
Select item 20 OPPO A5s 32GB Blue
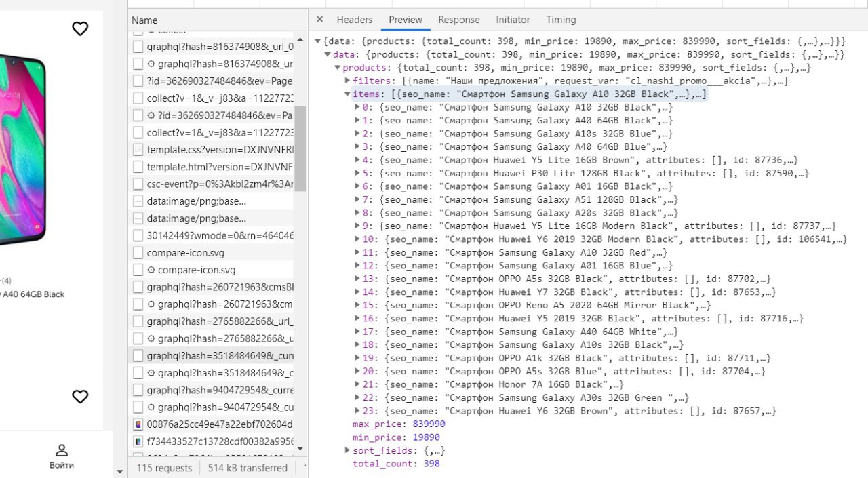[564, 372]
